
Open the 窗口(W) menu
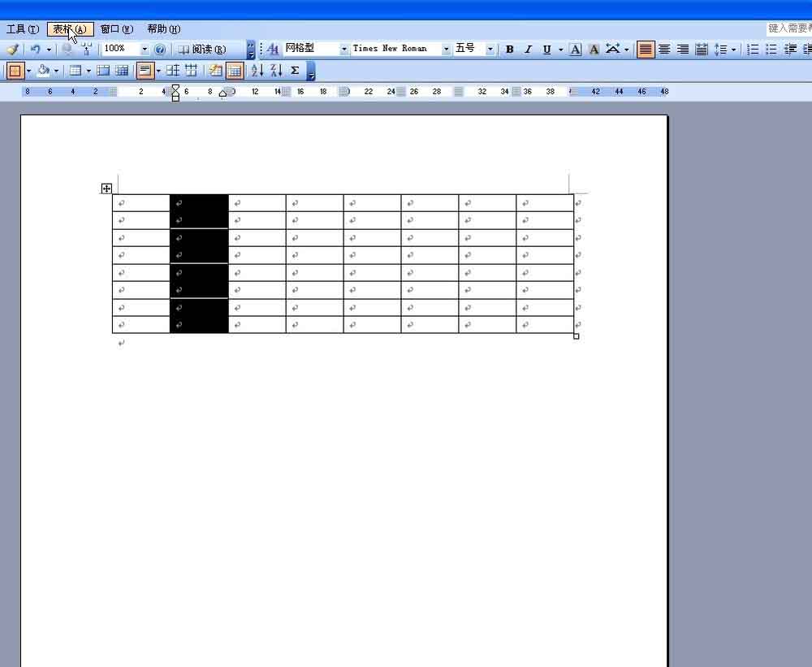click(x=116, y=29)
